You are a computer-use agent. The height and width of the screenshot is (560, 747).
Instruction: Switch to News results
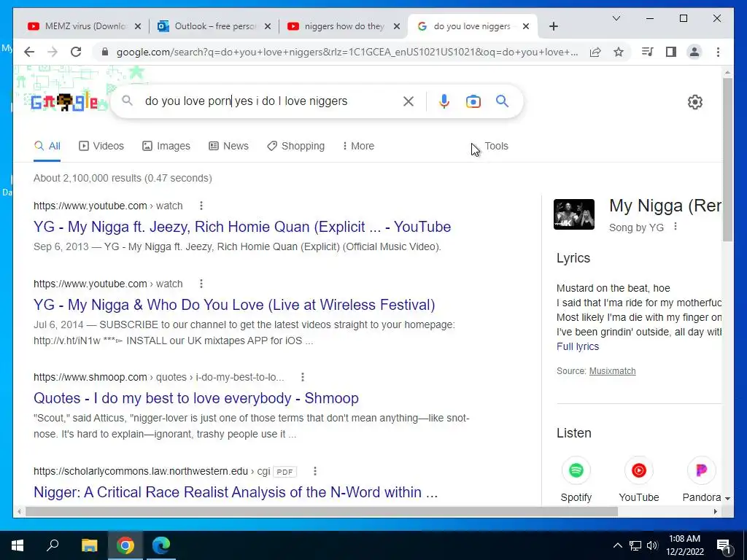coord(228,146)
